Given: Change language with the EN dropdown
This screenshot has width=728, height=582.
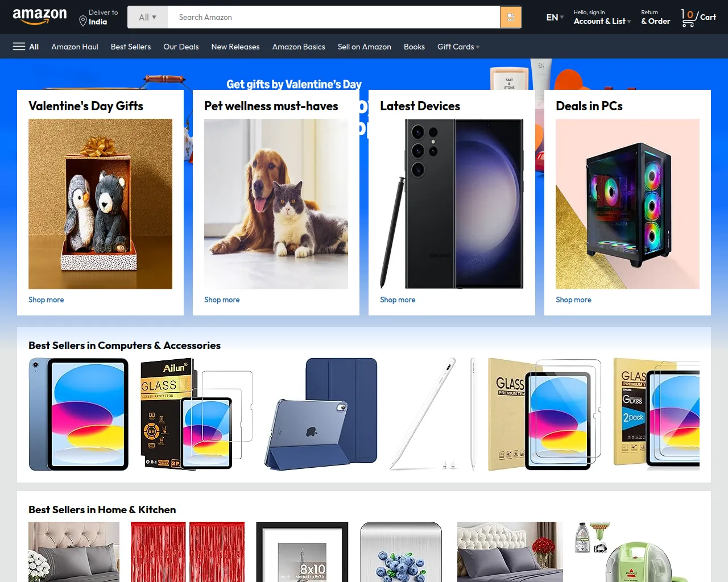Looking at the screenshot, I should (x=555, y=18).
